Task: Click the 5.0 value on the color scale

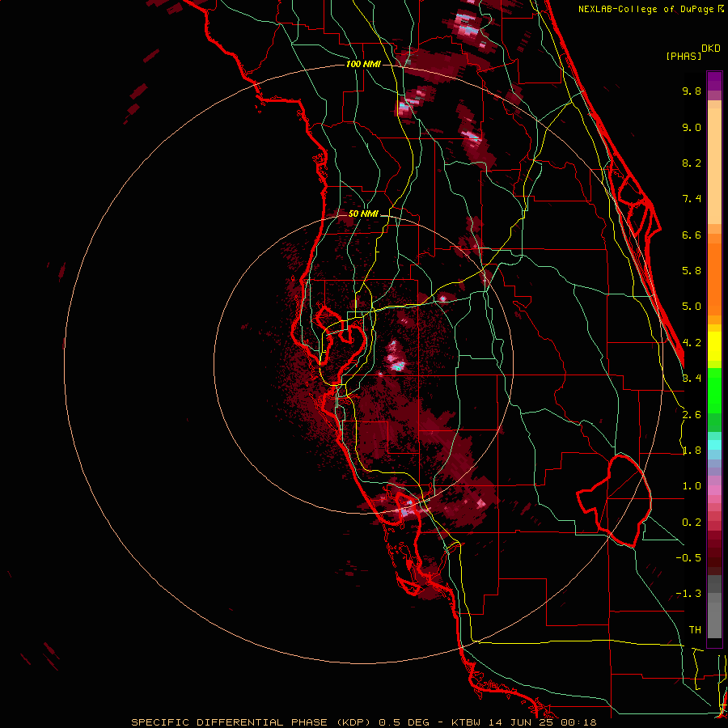Action: 692,307
